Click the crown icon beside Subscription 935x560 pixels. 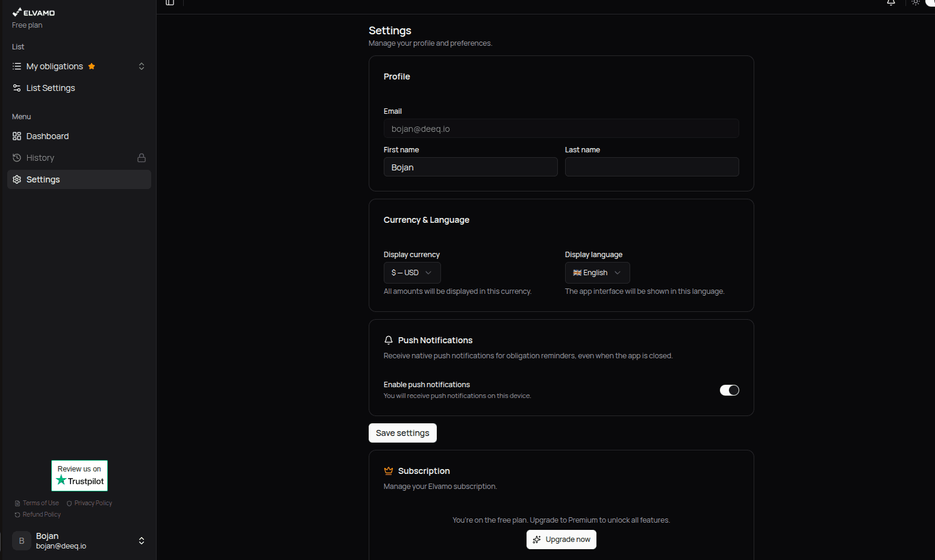(388, 470)
